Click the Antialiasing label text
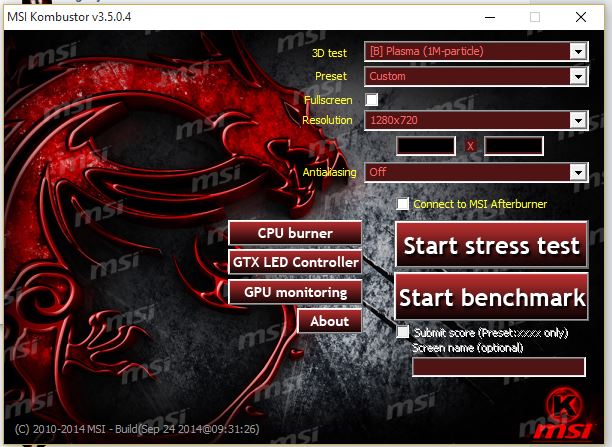This screenshot has height=447, width=612. pyautogui.click(x=329, y=172)
